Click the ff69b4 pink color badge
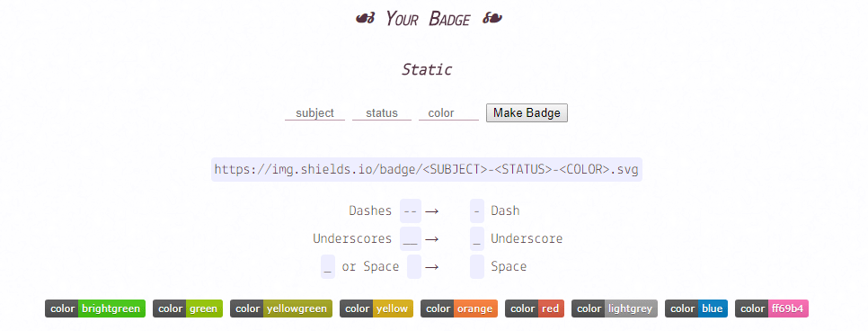Screen dimensions: 868x331 772,309
